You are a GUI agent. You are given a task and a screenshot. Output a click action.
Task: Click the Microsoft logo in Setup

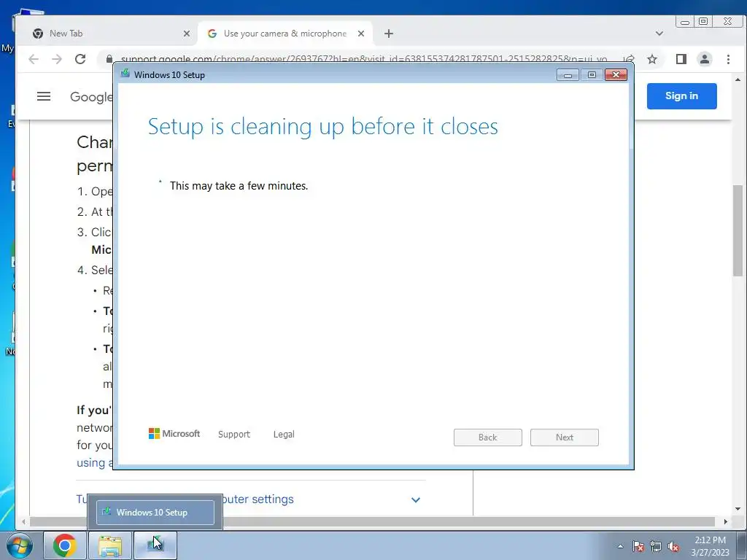[x=174, y=433]
